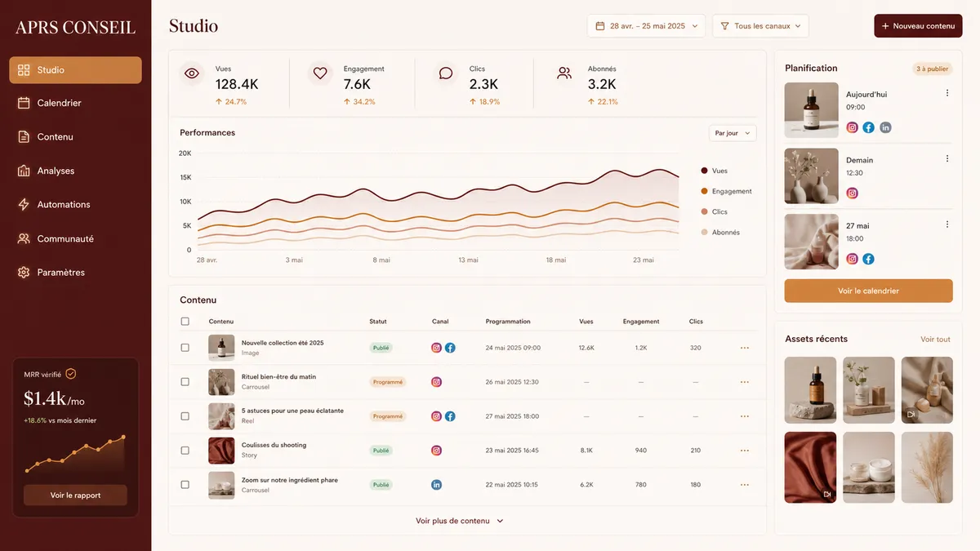
Task: Open row menu for Rituel bien-être du matin
Action: point(744,382)
